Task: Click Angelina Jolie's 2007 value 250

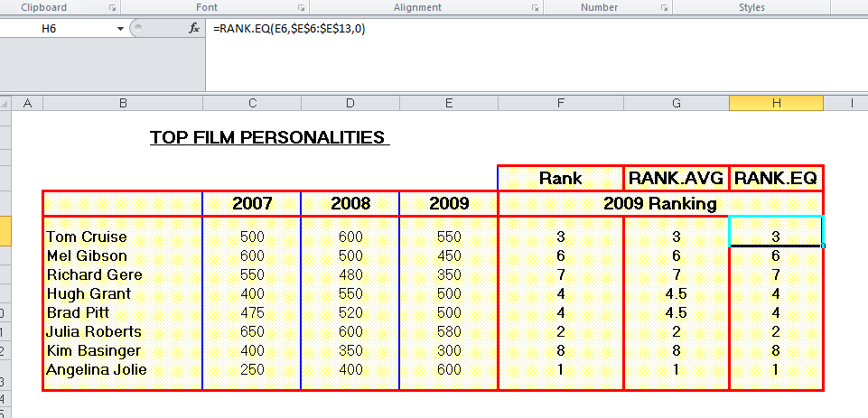Action: click(x=252, y=369)
